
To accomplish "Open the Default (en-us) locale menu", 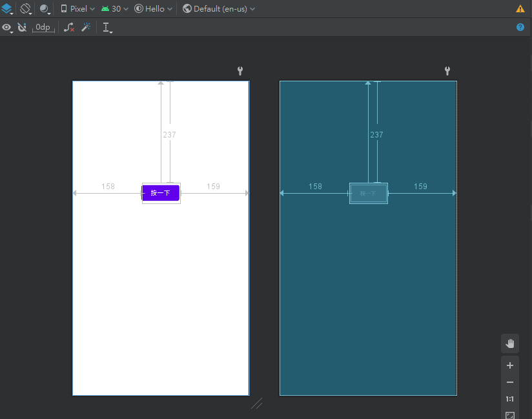I will point(219,9).
